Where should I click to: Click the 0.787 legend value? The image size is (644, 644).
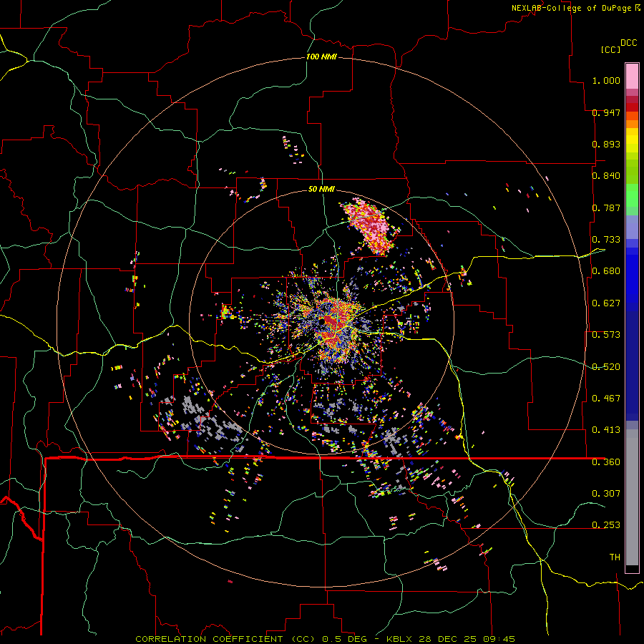tap(606, 208)
